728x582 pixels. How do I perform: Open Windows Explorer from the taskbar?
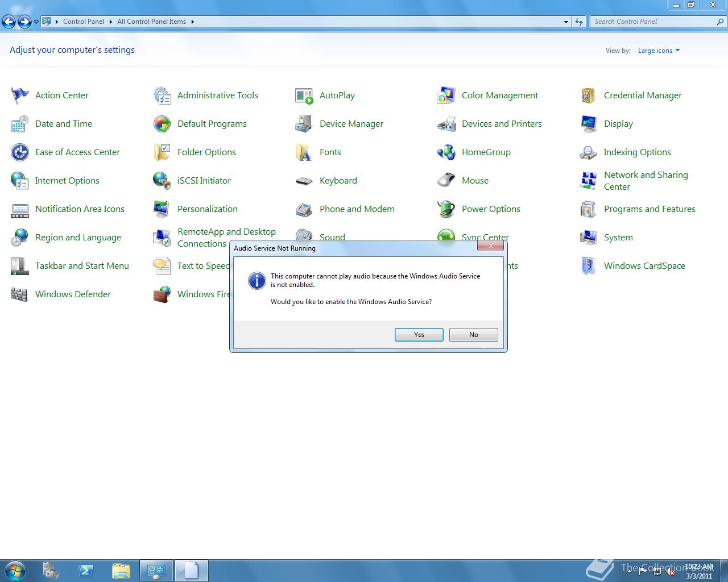pyautogui.click(x=121, y=571)
